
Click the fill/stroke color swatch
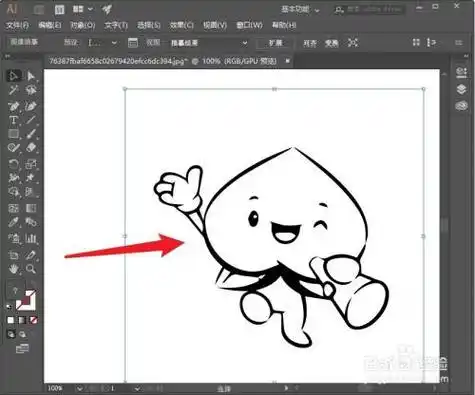pos(26,300)
